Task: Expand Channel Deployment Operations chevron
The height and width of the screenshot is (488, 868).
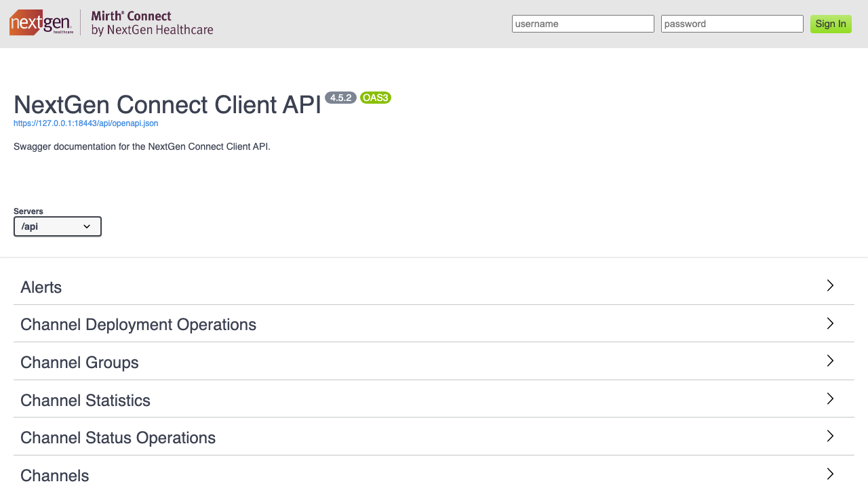Action: pos(830,323)
